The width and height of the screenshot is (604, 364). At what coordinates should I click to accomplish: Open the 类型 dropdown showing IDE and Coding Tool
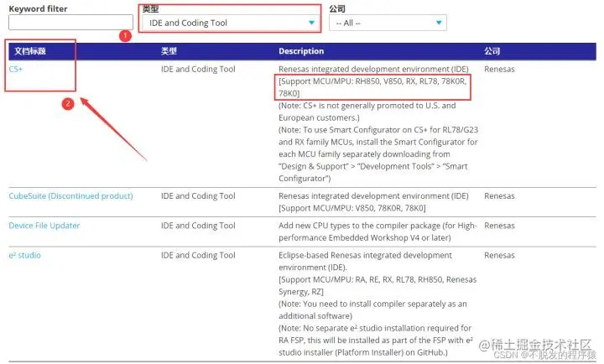pyautogui.click(x=230, y=23)
